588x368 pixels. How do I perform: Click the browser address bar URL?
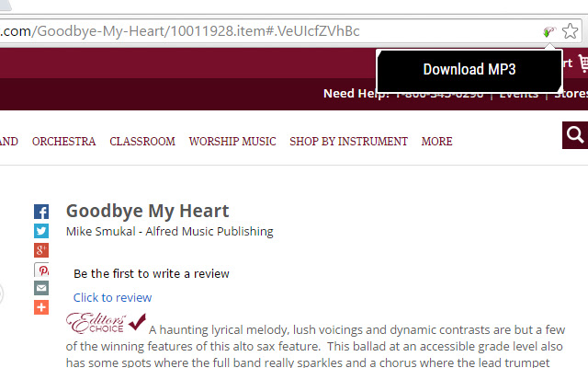pos(180,31)
